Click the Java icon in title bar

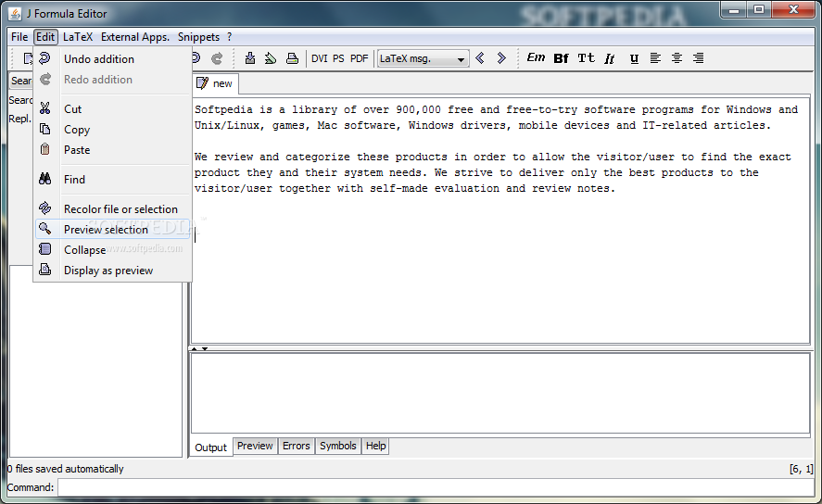coord(15,14)
